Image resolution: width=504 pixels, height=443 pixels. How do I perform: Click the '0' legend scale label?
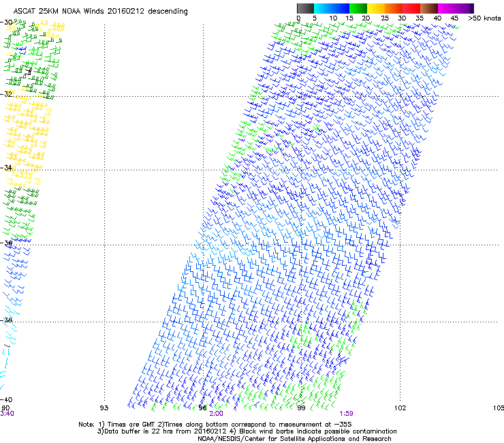[298, 18]
